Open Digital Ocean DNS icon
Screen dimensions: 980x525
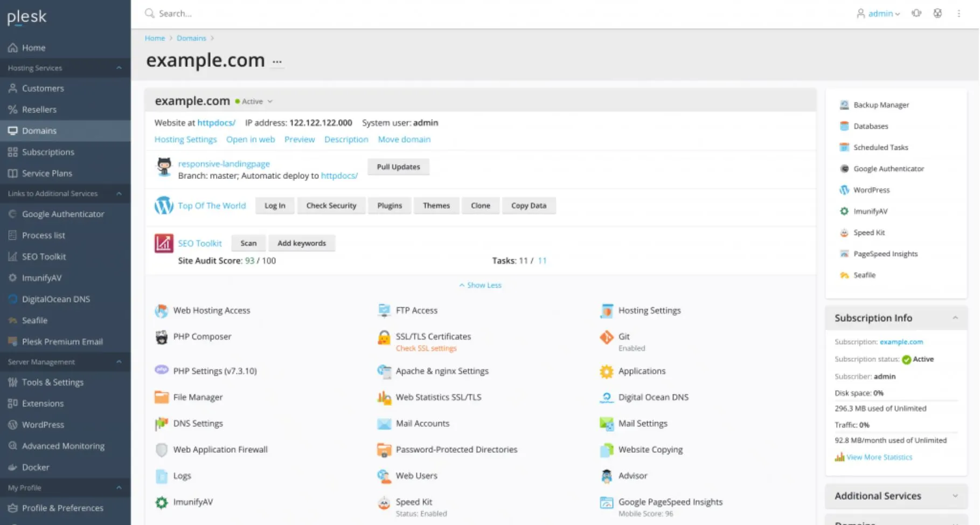click(606, 398)
